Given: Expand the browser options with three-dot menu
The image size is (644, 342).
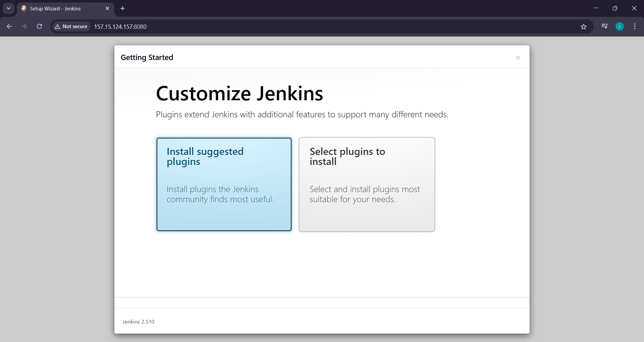Looking at the screenshot, I should pyautogui.click(x=635, y=26).
